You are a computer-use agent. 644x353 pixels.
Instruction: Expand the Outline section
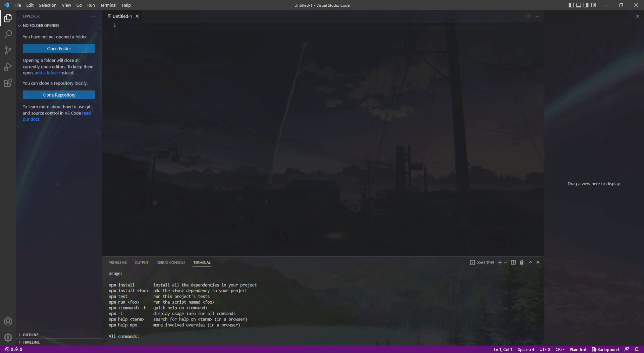tap(31, 335)
